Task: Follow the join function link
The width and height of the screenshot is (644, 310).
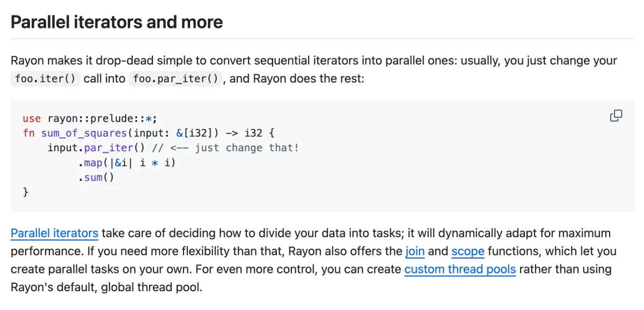Action: [x=415, y=251]
